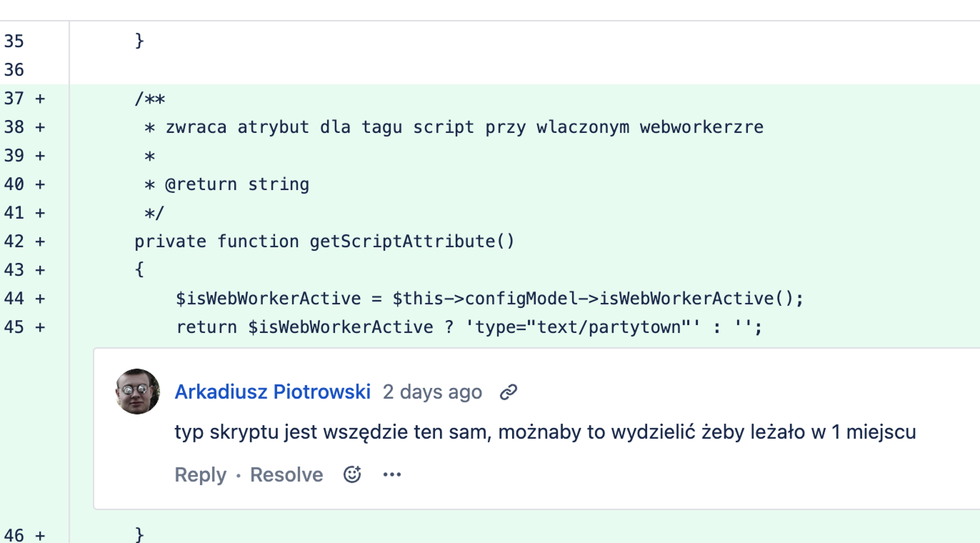Select line number 37 in the diff

(14, 98)
